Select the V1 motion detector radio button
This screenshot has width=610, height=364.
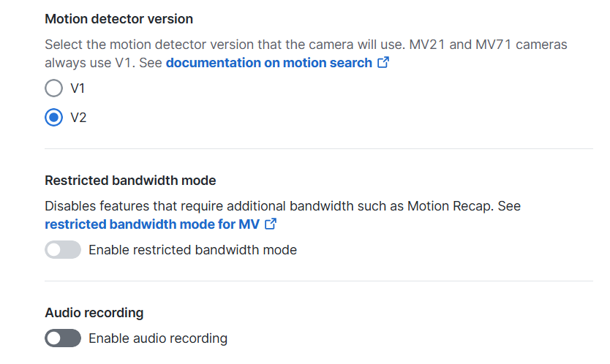(x=53, y=88)
